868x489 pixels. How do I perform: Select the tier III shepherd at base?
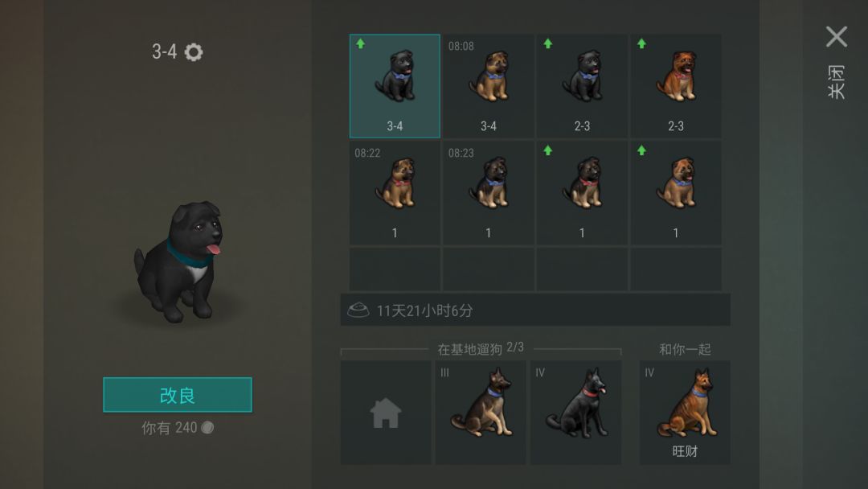[x=481, y=413]
